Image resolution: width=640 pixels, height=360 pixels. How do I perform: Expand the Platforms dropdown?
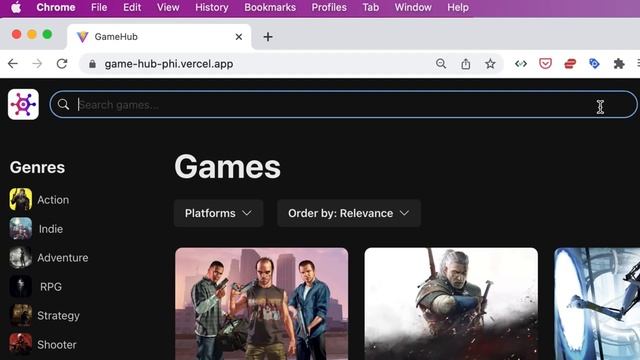pyautogui.click(x=218, y=213)
